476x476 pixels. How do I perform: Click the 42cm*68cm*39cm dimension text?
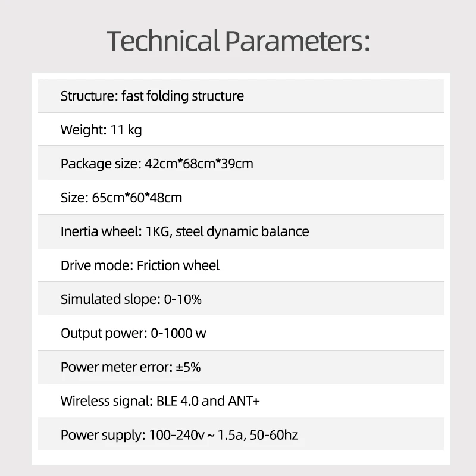(199, 164)
